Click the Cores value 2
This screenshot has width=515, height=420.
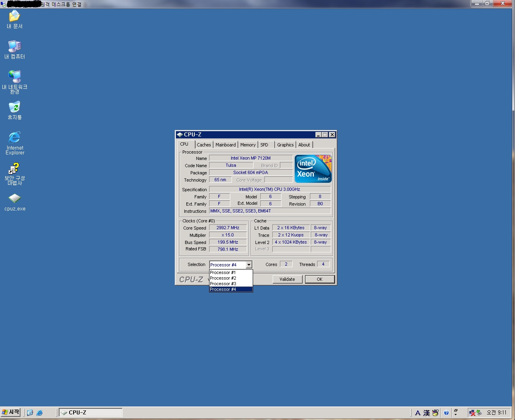click(x=286, y=264)
